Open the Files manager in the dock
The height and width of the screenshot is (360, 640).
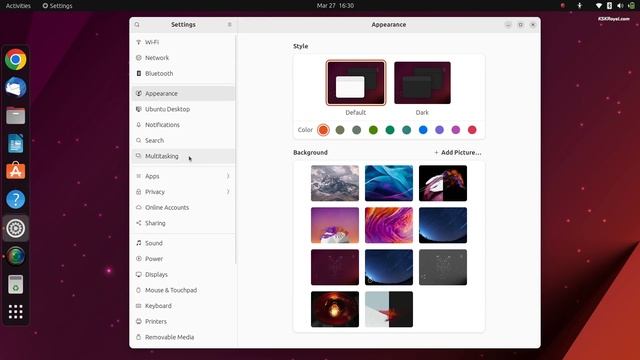pyautogui.click(x=16, y=116)
